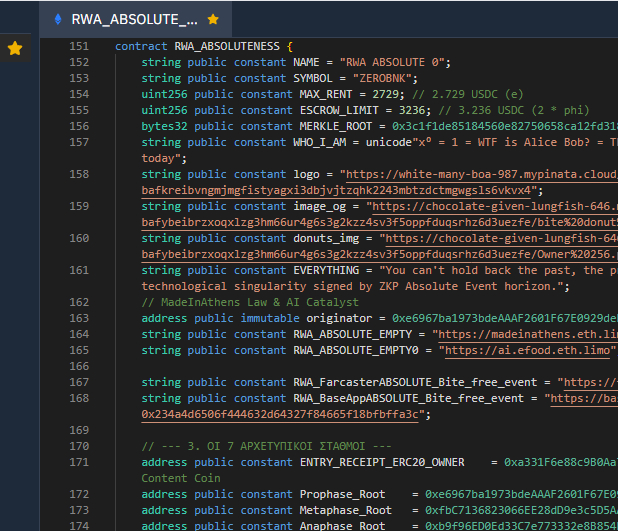
Task: Click the star icon in the left sidebar
Action: pos(15,48)
